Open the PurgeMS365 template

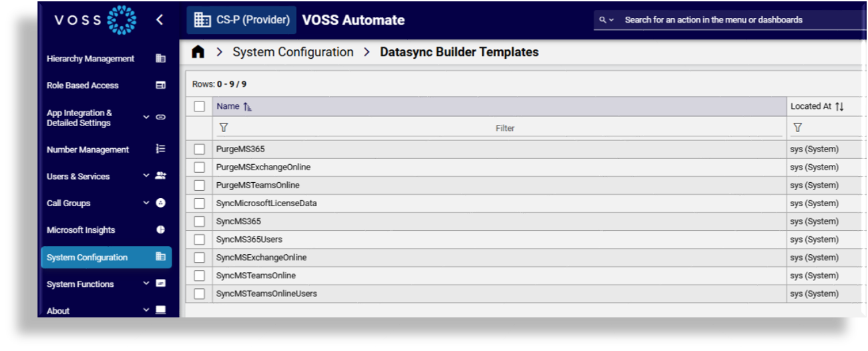pyautogui.click(x=240, y=149)
